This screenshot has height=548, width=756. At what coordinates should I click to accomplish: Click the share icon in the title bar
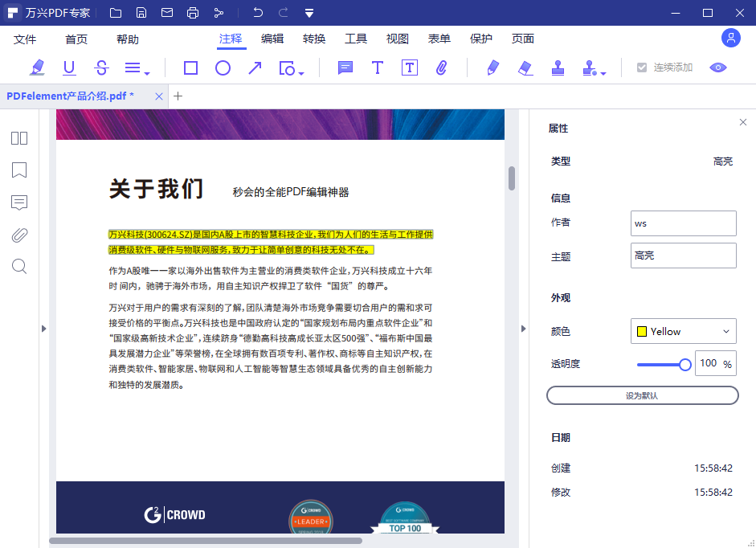point(219,13)
